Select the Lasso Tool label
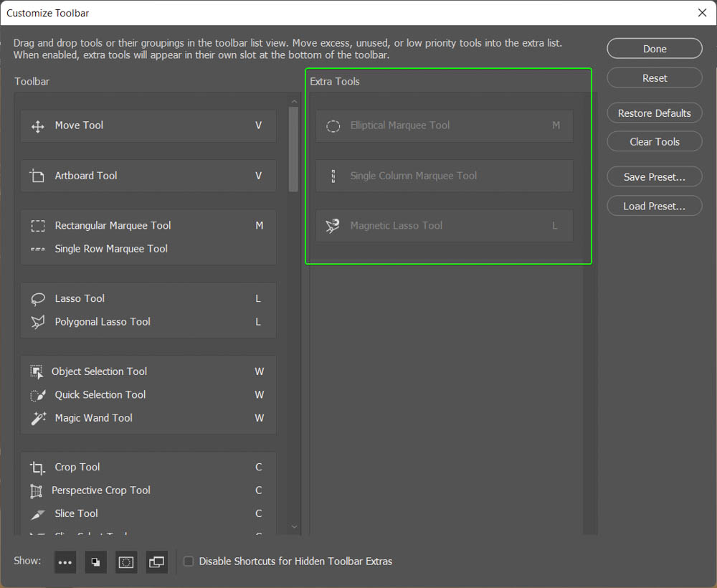This screenshot has height=588, width=717. tap(80, 298)
